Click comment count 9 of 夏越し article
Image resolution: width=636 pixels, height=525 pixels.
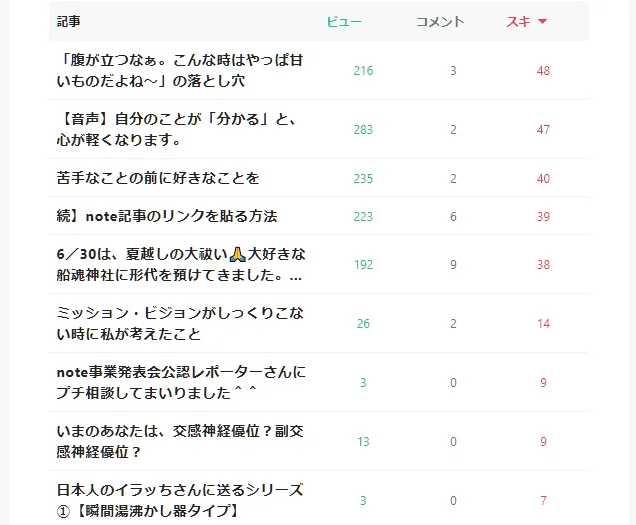click(453, 265)
